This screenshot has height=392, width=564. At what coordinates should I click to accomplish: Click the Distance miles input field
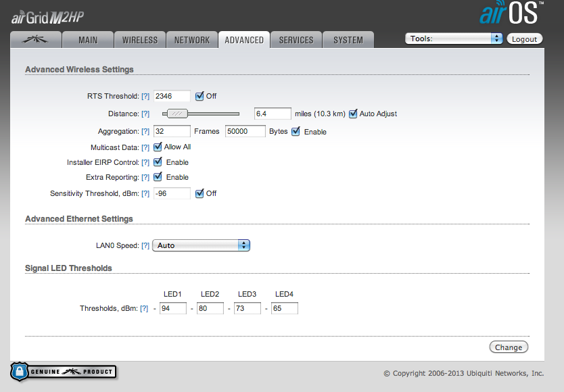[273, 114]
